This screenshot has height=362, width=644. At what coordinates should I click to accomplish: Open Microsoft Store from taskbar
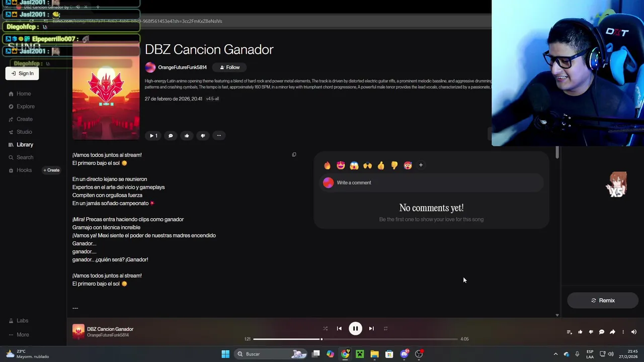(x=389, y=354)
